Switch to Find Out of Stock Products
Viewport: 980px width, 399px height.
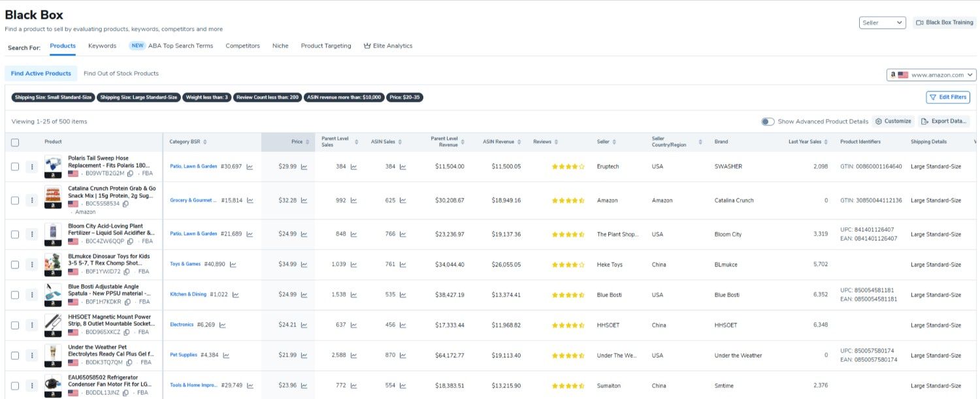tap(121, 73)
